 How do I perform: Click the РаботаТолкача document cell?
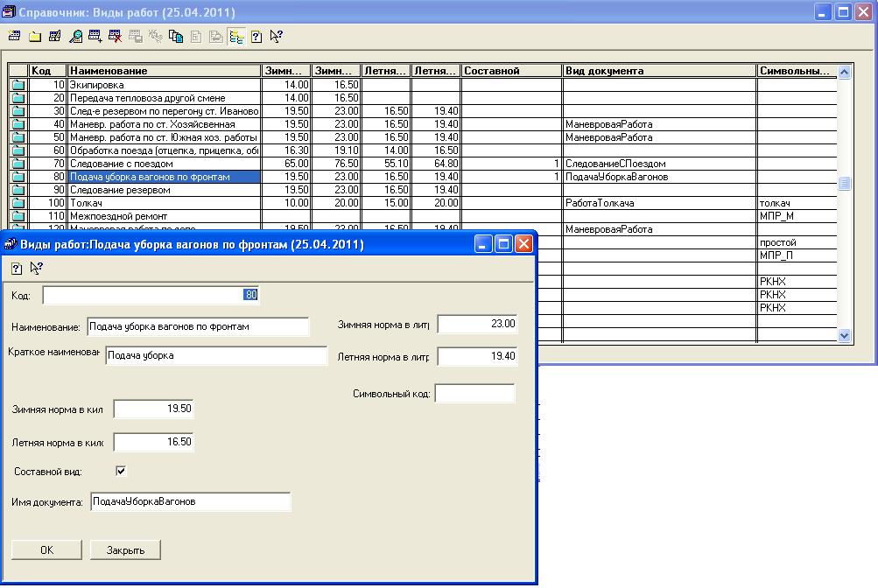coord(659,202)
